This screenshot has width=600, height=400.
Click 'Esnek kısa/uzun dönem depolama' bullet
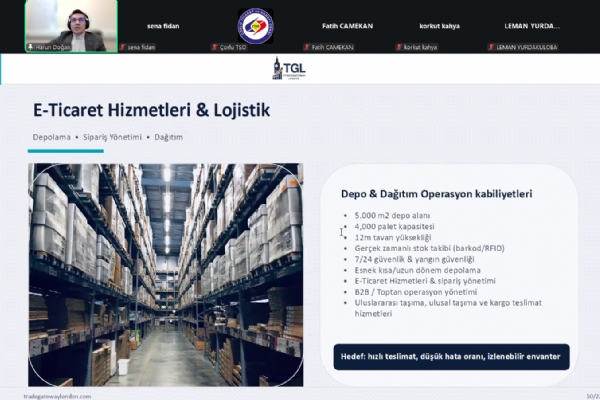coord(417,270)
